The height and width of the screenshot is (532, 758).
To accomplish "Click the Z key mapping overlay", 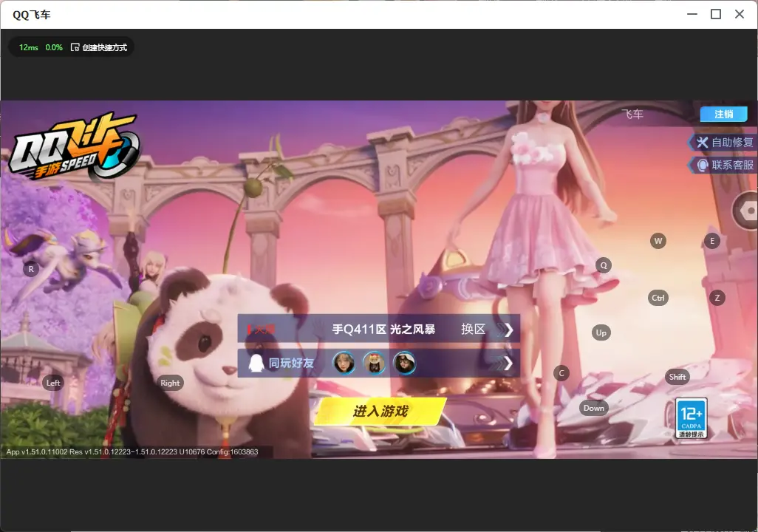I will 717,298.
